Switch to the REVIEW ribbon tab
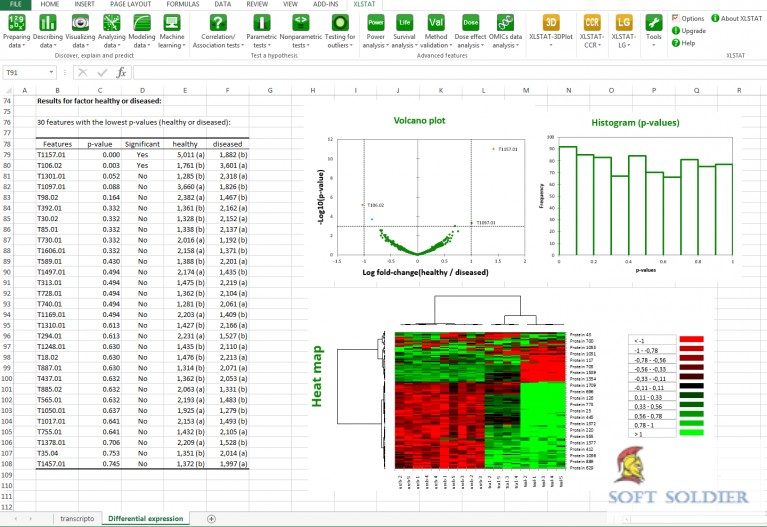The image size is (767, 527). pyautogui.click(x=257, y=4)
